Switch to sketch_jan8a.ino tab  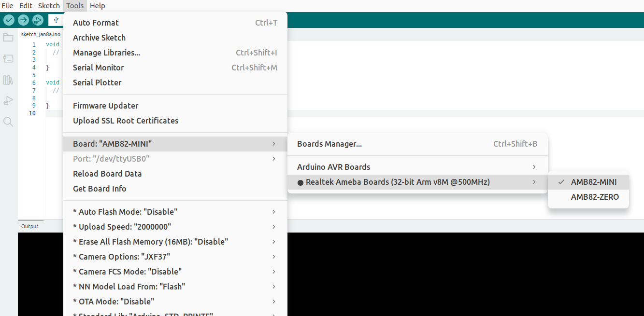[41, 34]
